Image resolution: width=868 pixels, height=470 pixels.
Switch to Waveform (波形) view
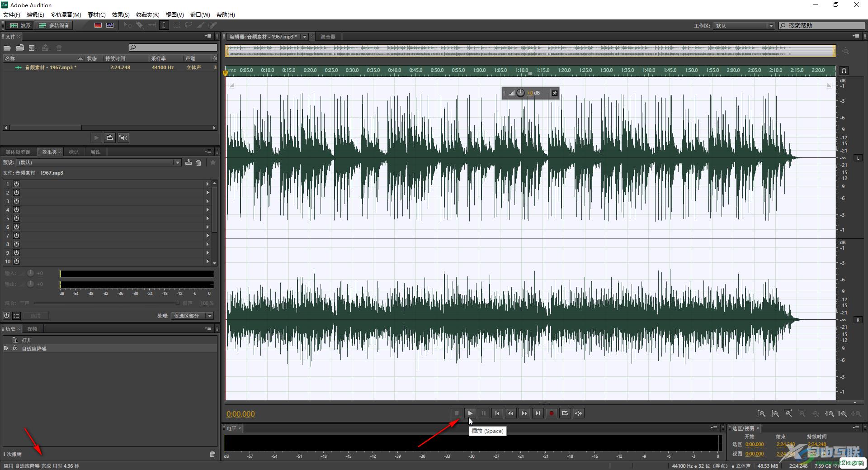pyautogui.click(x=20, y=25)
